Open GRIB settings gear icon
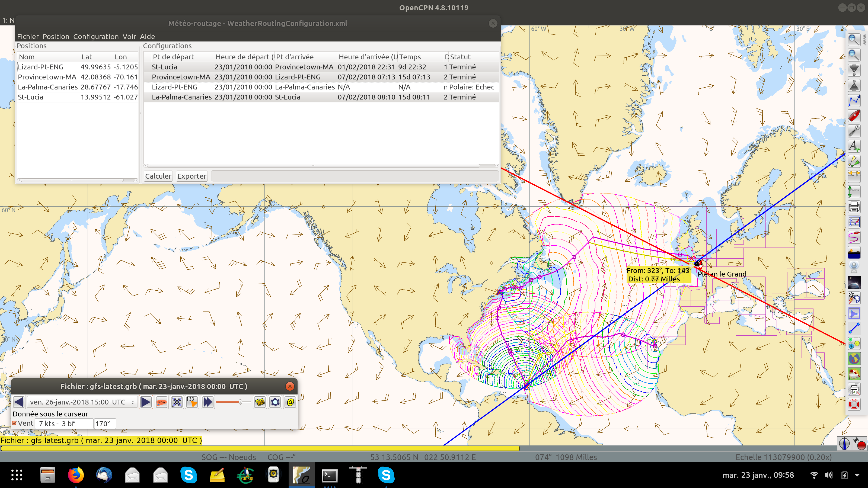This screenshot has width=868, height=488. coord(275,402)
